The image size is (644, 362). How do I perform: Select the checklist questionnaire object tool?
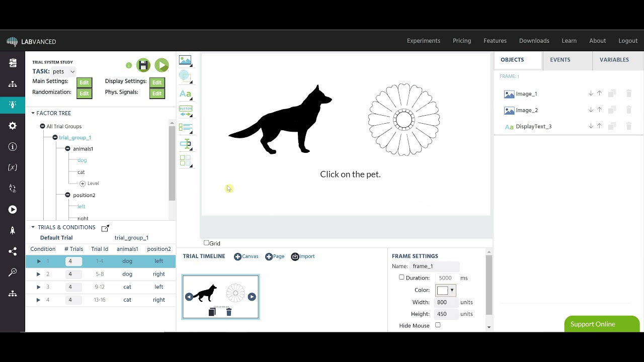(185, 128)
